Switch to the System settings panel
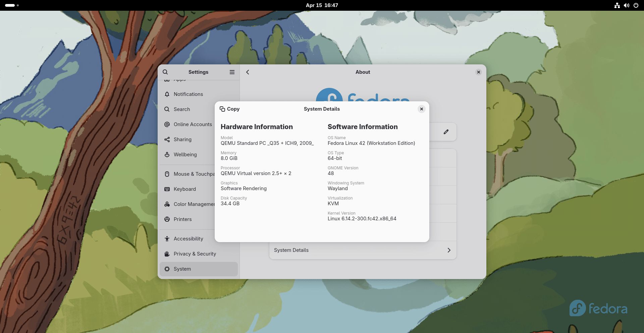The height and width of the screenshot is (333, 644). tap(182, 269)
